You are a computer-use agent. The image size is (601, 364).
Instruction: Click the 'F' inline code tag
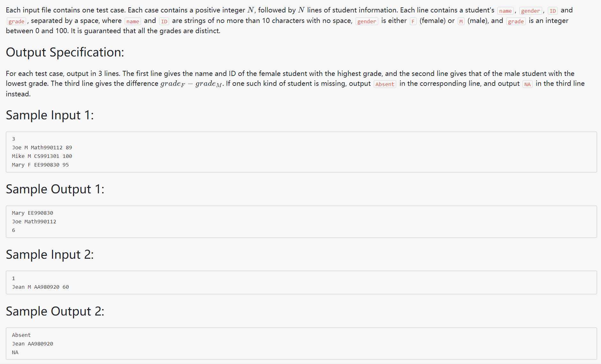413,21
